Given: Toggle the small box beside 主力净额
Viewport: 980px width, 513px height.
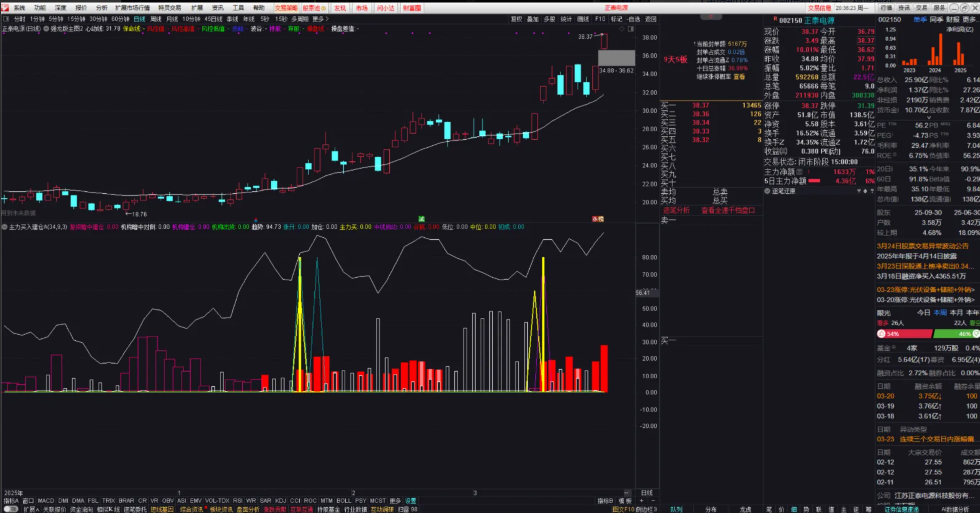Looking at the screenshot, I should pos(799,172).
